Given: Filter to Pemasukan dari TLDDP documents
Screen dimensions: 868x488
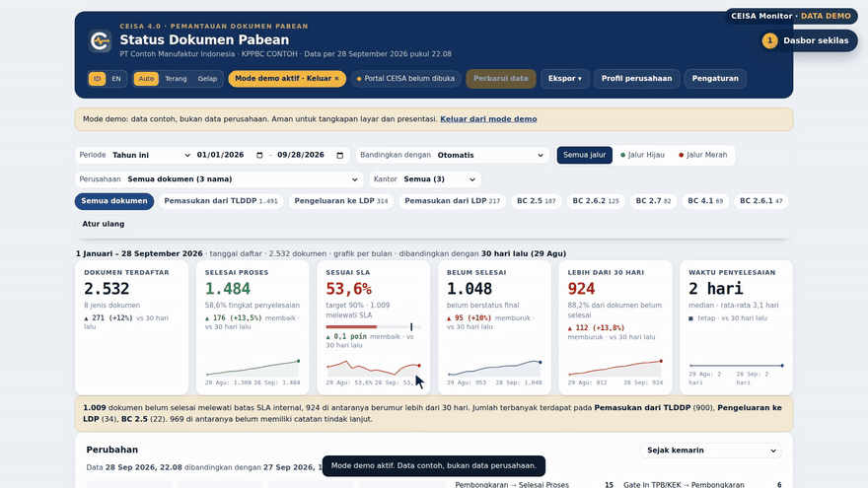Looking at the screenshot, I should [220, 201].
